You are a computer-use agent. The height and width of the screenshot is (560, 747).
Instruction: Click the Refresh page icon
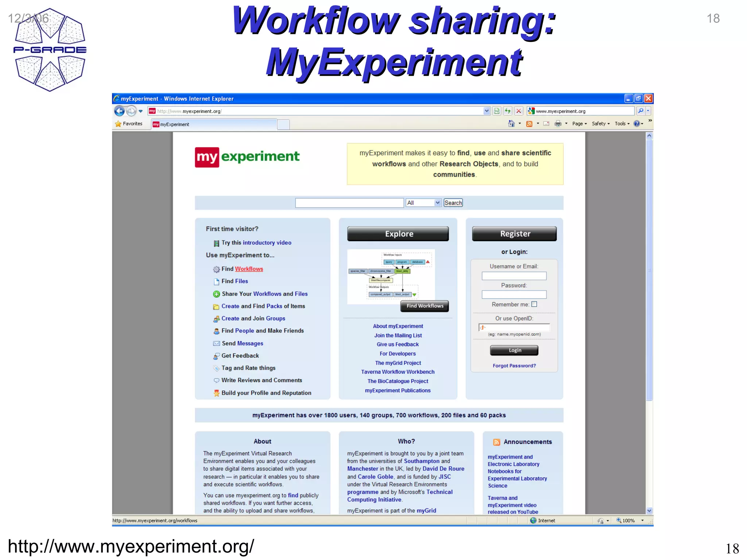508,111
